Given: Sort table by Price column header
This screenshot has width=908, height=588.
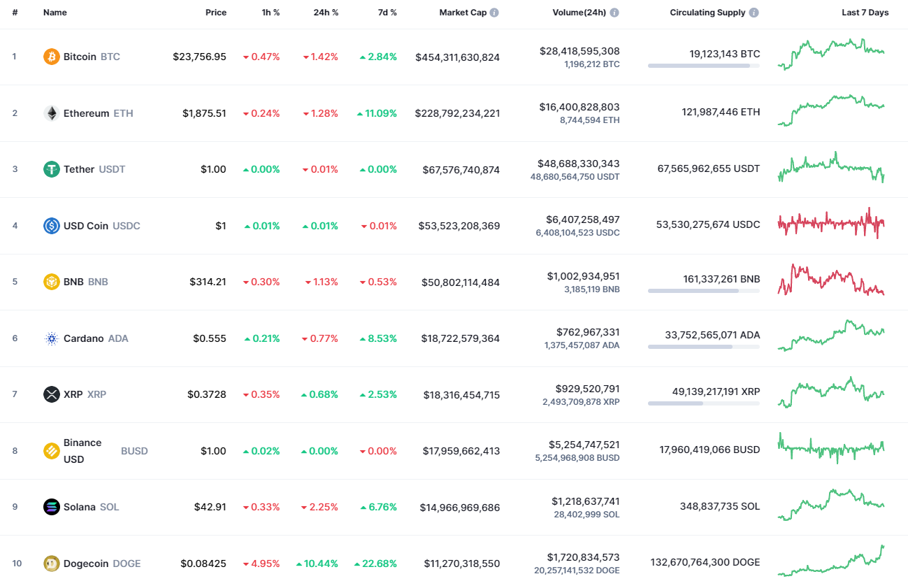Looking at the screenshot, I should coord(216,13).
